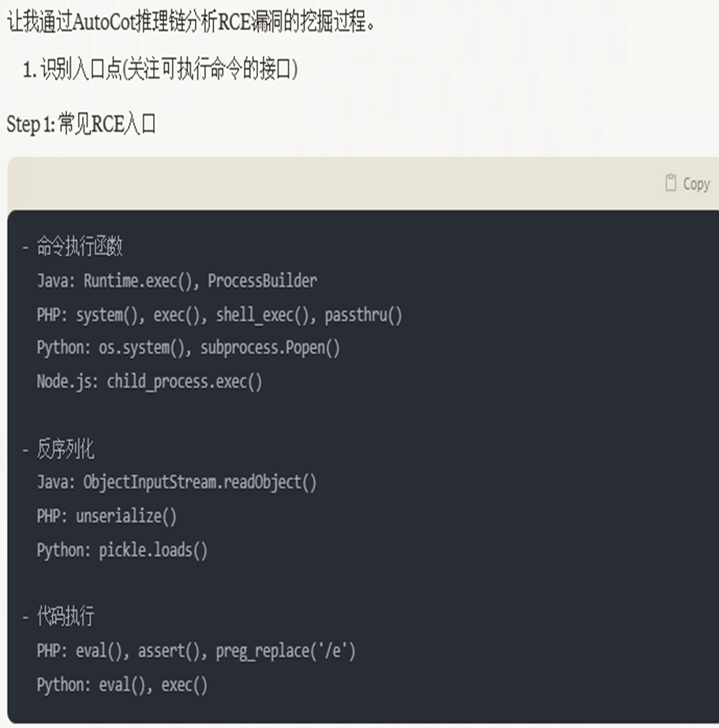Click the ObjectInputStream.readObject() line
The width and height of the screenshot is (719, 728).
[177, 483]
